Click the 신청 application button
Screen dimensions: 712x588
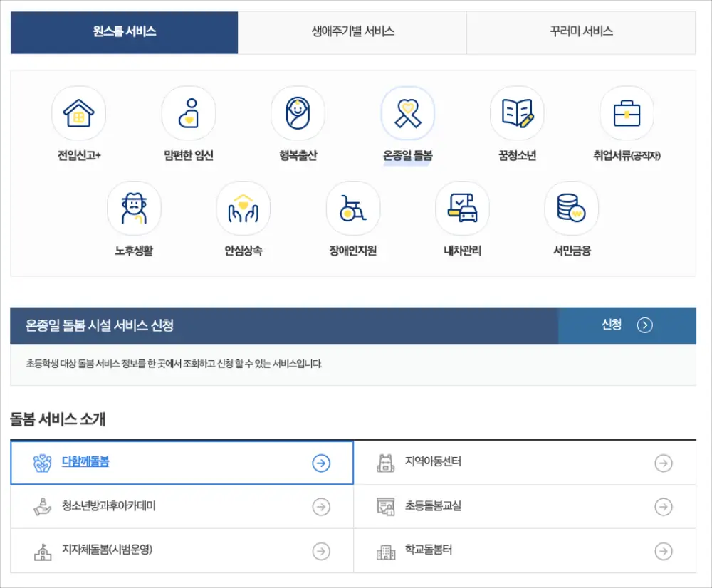[x=627, y=324]
